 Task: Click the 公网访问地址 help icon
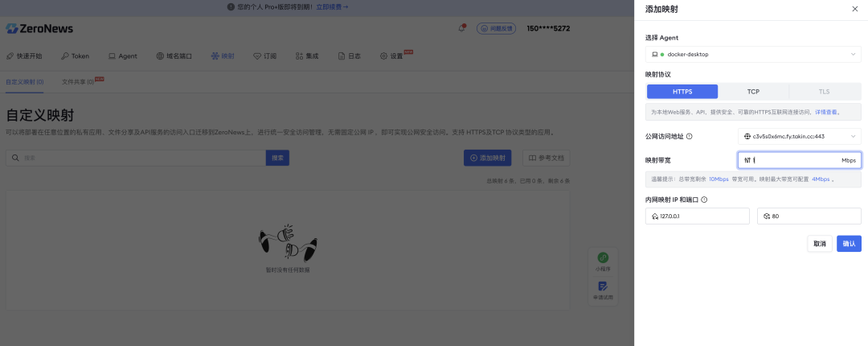click(x=690, y=137)
